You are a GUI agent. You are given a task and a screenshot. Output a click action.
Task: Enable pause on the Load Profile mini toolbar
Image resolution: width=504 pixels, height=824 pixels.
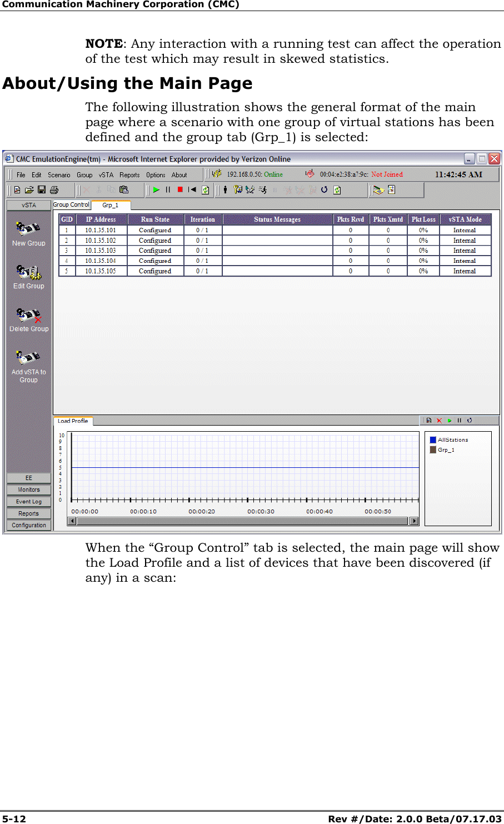coord(458,421)
